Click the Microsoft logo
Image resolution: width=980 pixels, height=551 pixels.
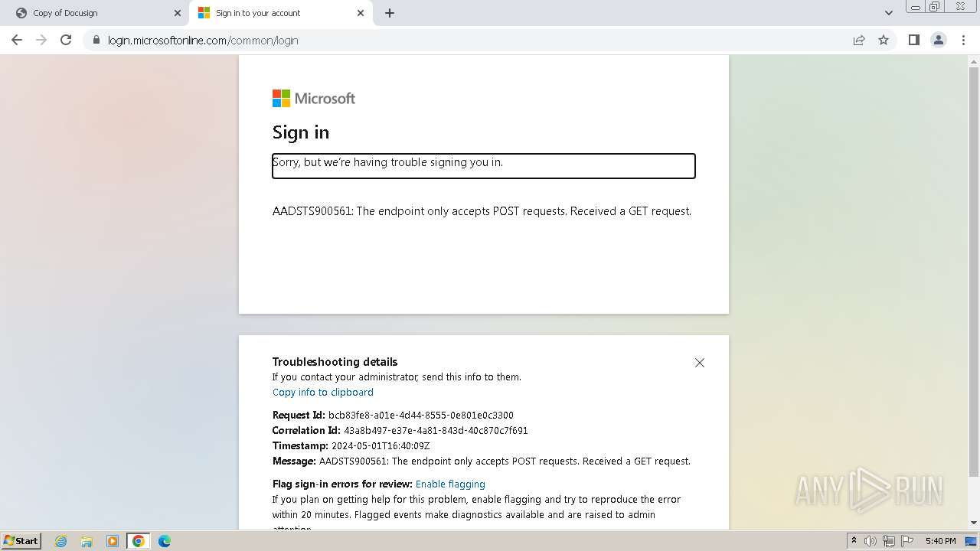[x=314, y=99]
